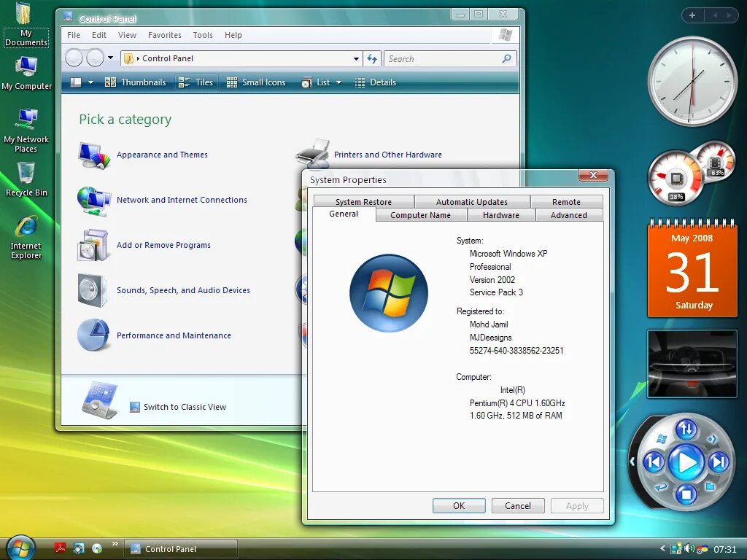747x560 pixels.
Task: Open the Edit menu
Action: (99, 35)
